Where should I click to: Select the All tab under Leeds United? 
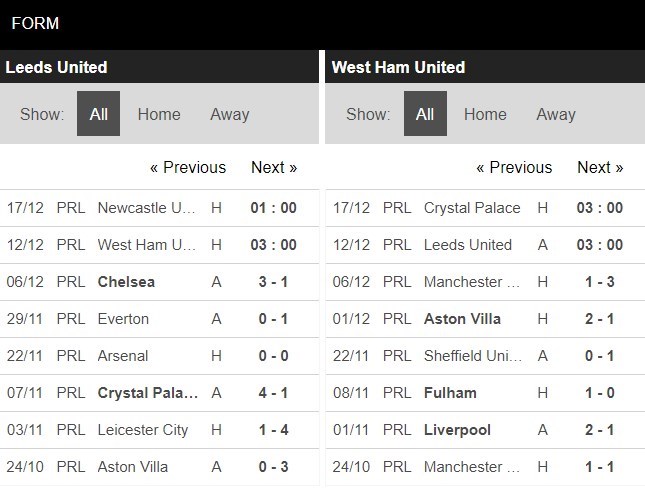click(x=98, y=114)
